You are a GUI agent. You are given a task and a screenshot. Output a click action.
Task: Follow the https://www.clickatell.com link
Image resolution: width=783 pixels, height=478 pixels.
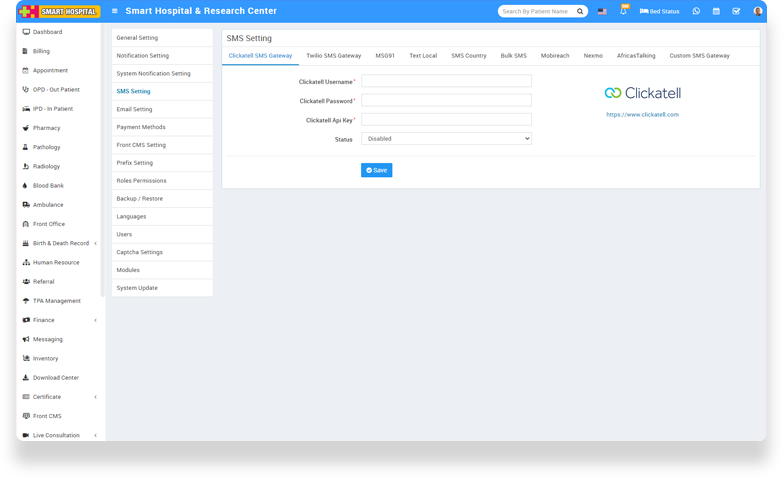click(x=642, y=114)
